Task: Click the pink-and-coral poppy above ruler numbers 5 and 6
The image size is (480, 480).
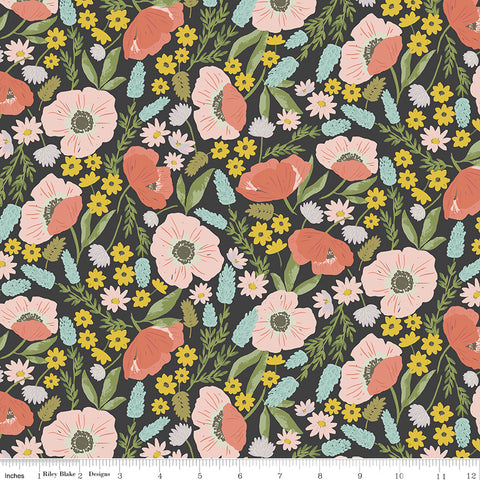Action: [x=220, y=422]
